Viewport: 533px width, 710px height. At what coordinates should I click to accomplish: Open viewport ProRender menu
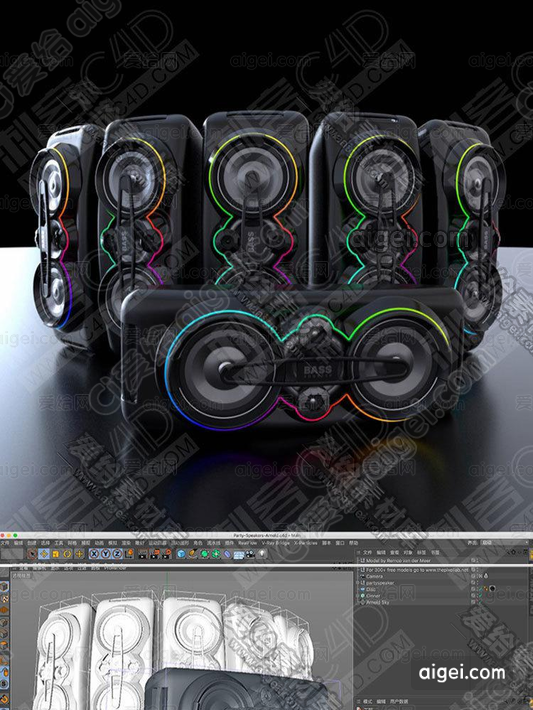(x=115, y=568)
